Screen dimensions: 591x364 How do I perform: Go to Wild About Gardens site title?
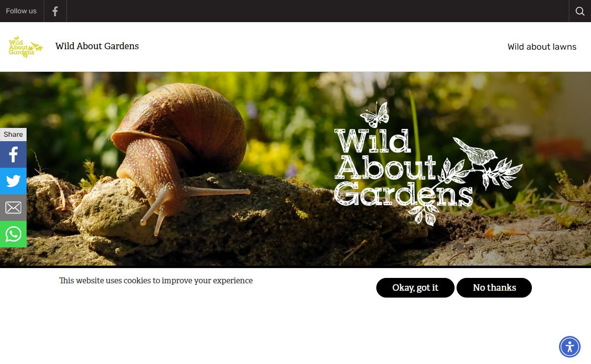(x=97, y=46)
